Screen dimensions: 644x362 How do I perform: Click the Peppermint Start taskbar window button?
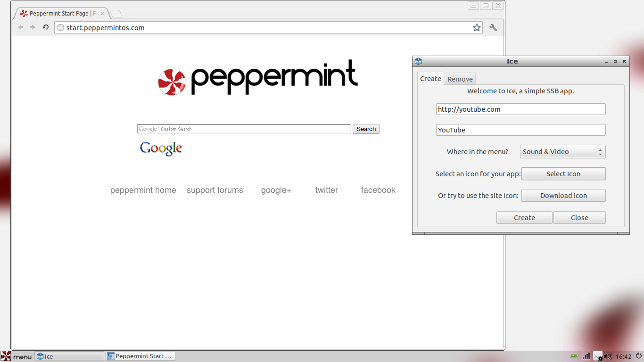pos(140,356)
